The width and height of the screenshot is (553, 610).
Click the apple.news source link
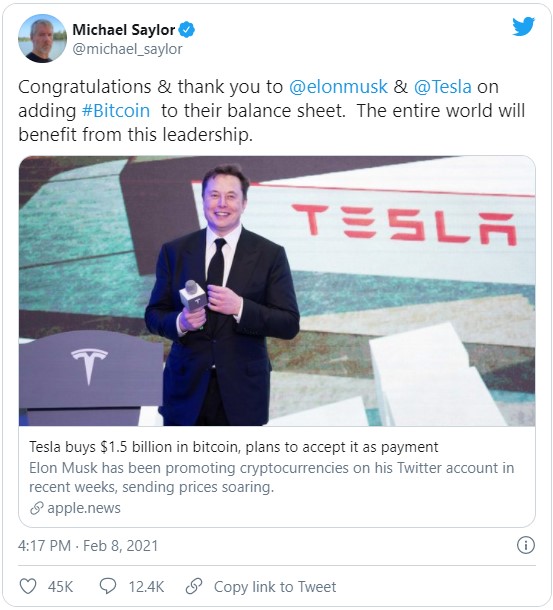pos(84,508)
